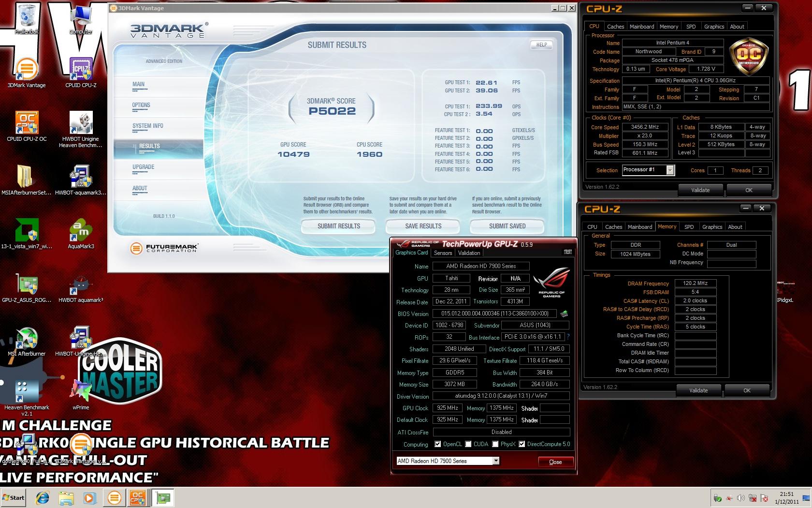812x508 pixels.
Task: Select SYSTEM INFO in 3DMark sidebar
Action: click(x=159, y=128)
